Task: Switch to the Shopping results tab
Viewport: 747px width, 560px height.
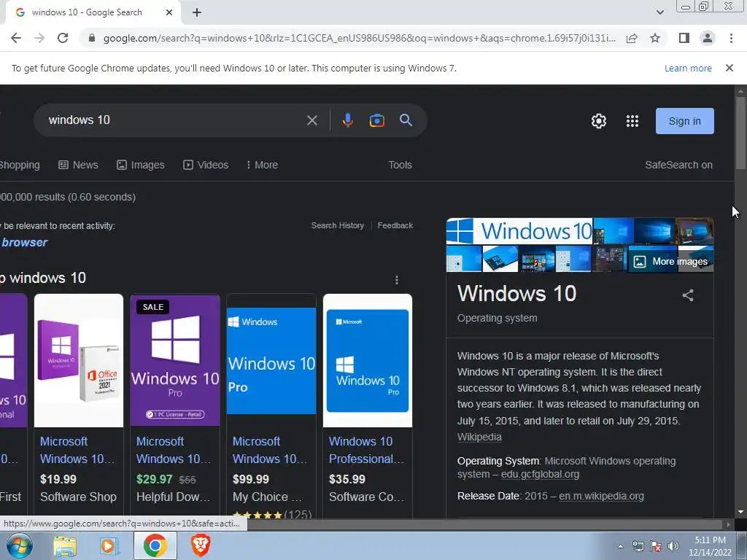Action: click(19, 165)
